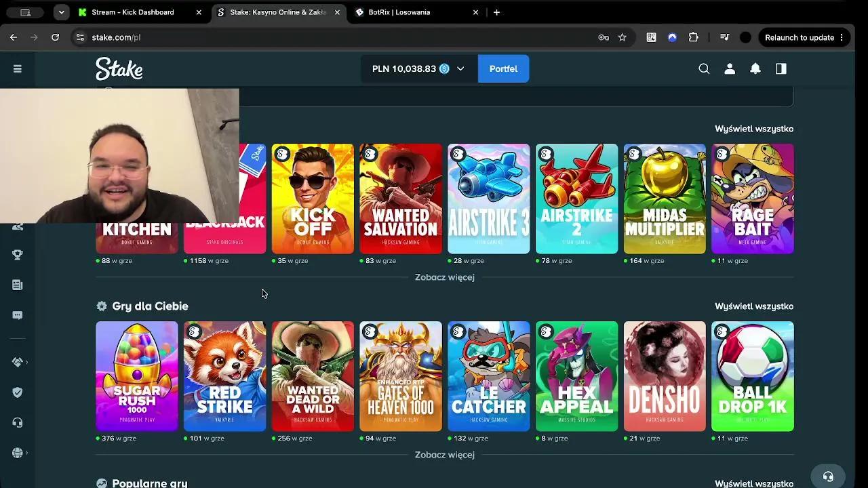Open the hamburger sidebar menu
Viewport: 868px width, 488px height.
point(18,68)
